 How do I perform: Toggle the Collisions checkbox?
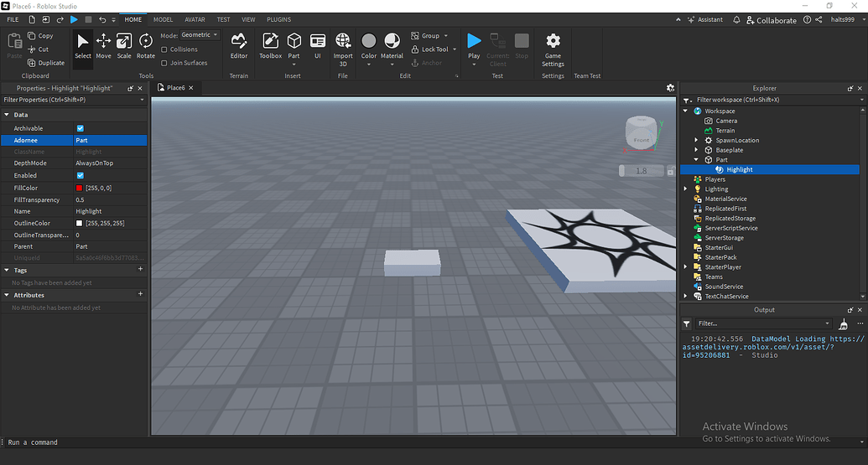(164, 49)
